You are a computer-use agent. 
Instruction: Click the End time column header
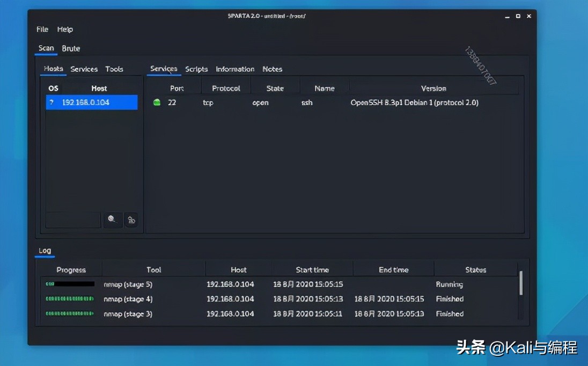pos(393,270)
